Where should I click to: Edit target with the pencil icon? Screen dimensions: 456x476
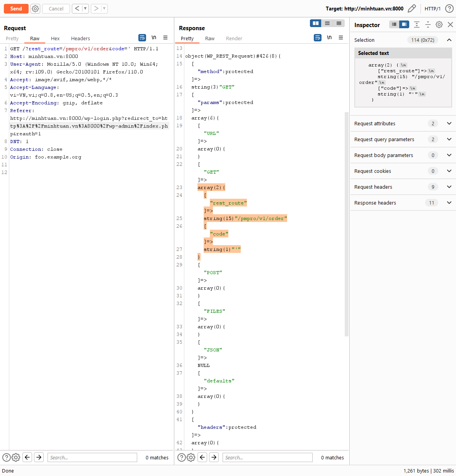point(412,9)
